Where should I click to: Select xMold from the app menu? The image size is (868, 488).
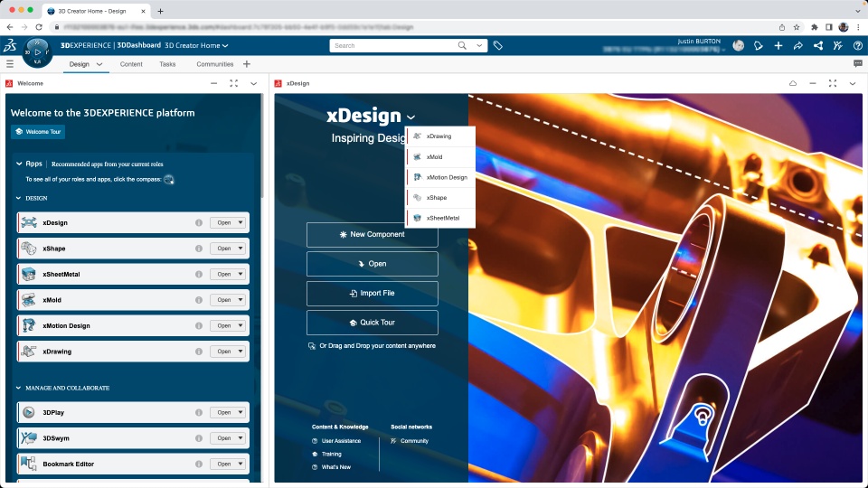point(440,157)
